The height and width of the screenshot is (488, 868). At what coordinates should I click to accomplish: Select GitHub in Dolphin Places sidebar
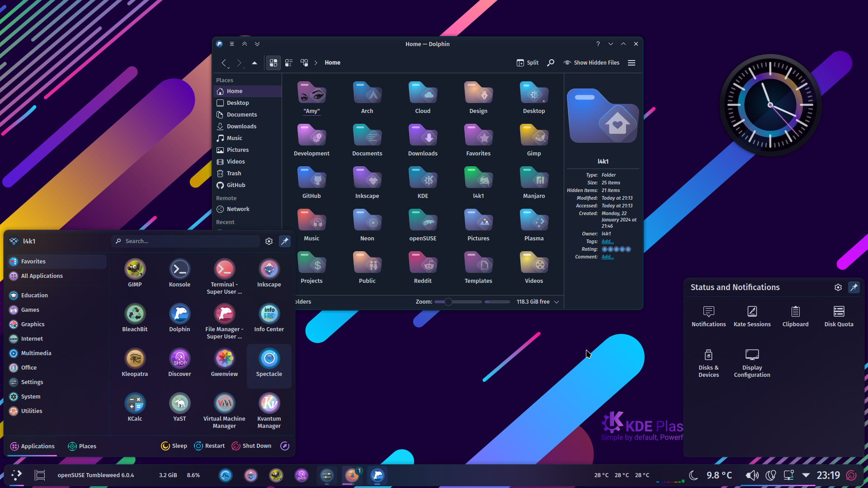point(247,185)
